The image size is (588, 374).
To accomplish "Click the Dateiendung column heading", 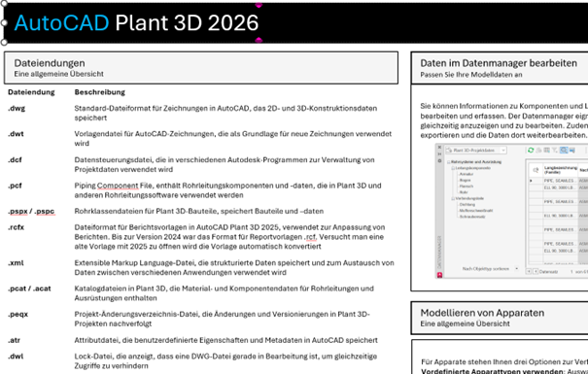I will click(31, 92).
